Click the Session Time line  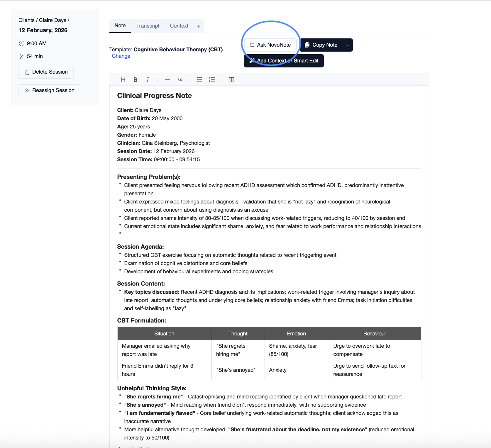(x=158, y=159)
